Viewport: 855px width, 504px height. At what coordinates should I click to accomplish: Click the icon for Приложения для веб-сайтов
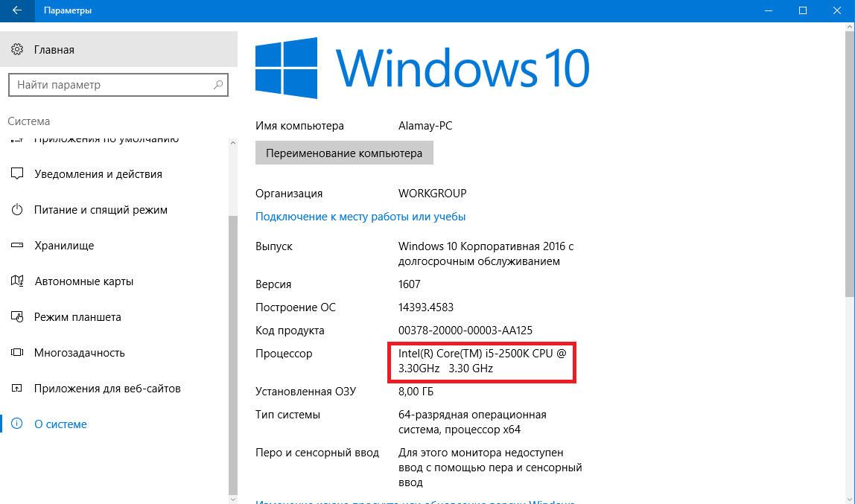17,389
